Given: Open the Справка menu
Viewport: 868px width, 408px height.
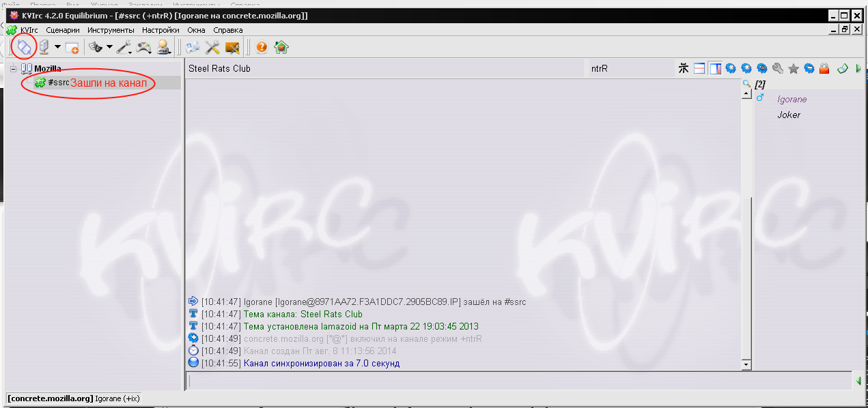Looking at the screenshot, I should coord(228,30).
